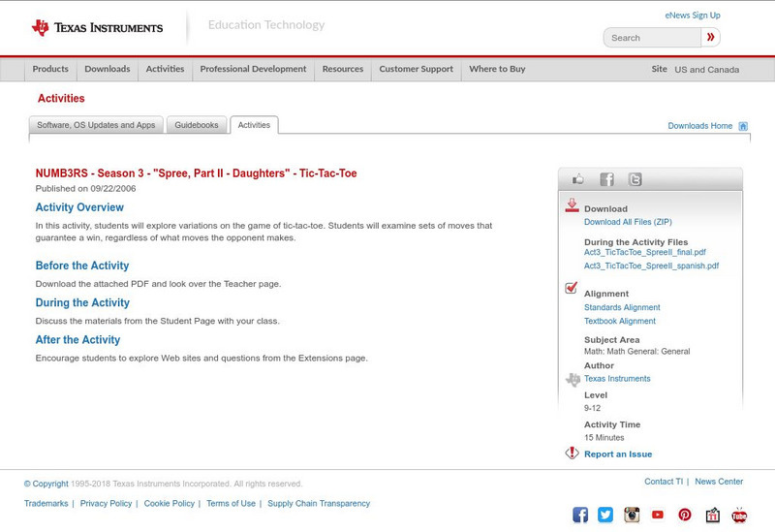Open the Customer Support menu
The height and width of the screenshot is (532, 775).
click(x=417, y=69)
